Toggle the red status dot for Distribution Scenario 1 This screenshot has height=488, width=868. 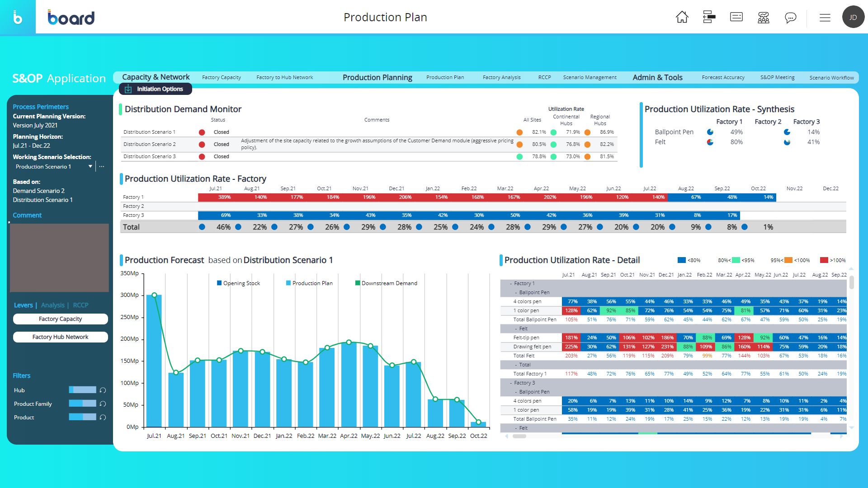coord(202,132)
